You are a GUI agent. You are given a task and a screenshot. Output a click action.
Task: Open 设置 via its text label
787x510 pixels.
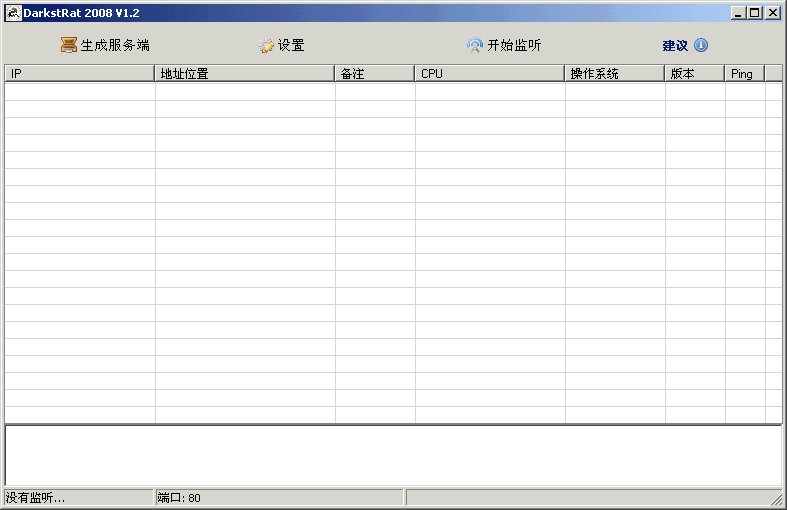click(291, 45)
